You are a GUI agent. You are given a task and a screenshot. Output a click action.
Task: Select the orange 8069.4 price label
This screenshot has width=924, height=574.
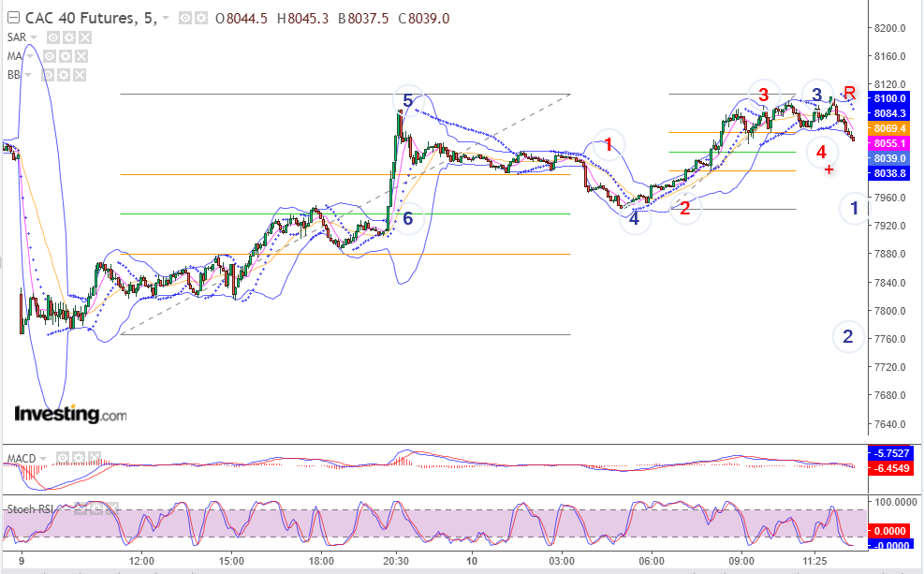click(889, 128)
